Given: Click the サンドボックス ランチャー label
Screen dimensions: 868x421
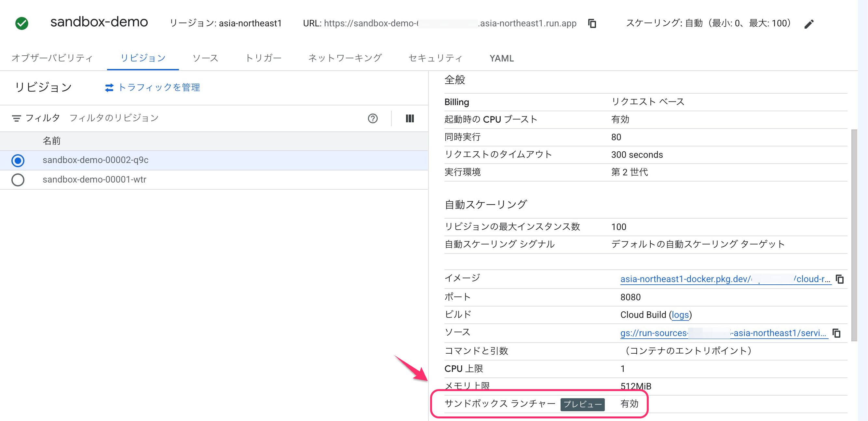Looking at the screenshot, I should coord(500,404).
